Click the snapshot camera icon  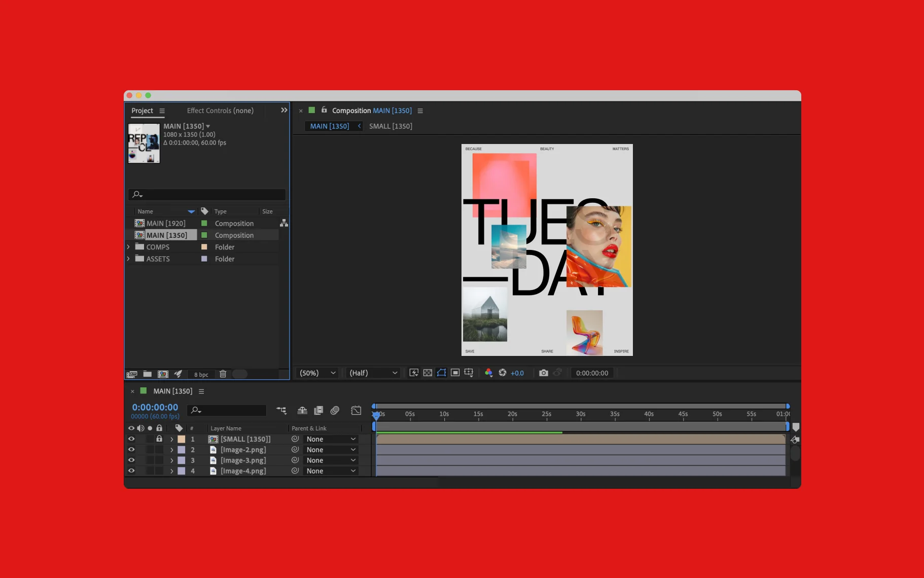[x=543, y=373]
